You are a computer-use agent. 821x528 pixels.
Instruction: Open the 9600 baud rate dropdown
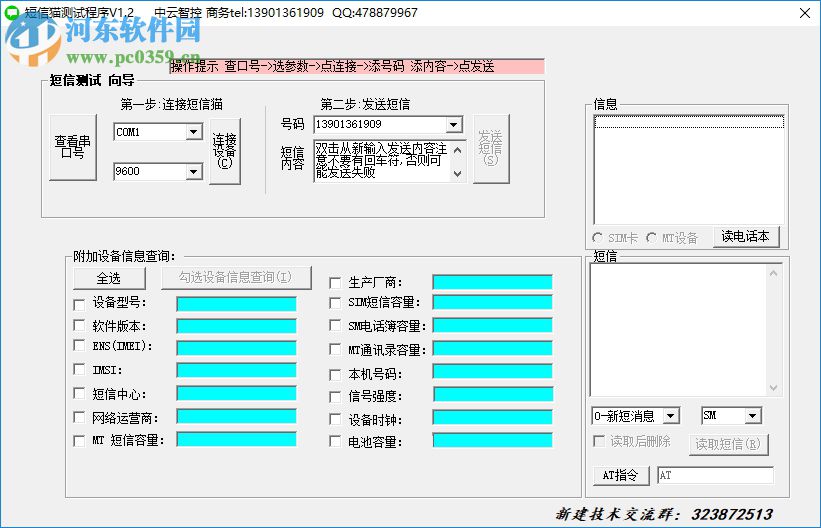click(194, 171)
